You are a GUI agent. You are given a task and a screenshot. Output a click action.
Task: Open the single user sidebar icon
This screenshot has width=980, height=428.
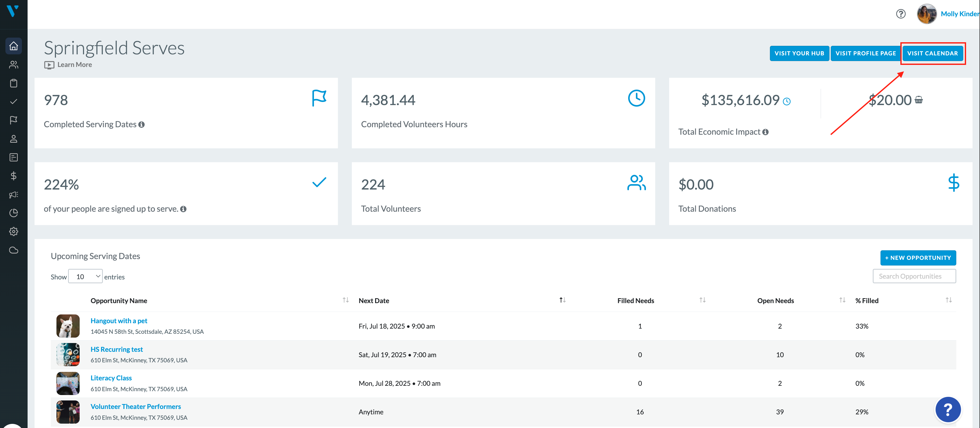(14, 139)
